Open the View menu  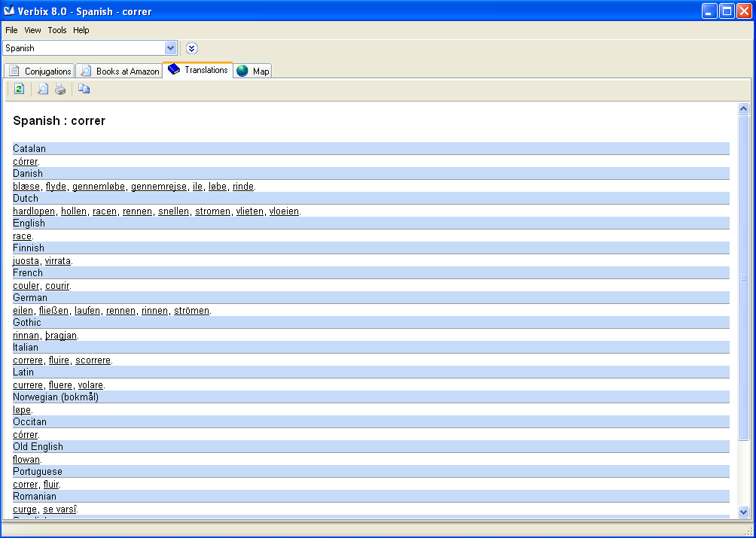[33, 30]
